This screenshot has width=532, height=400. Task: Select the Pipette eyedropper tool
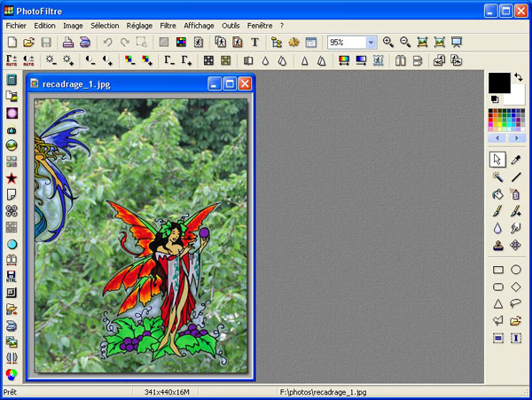516,160
